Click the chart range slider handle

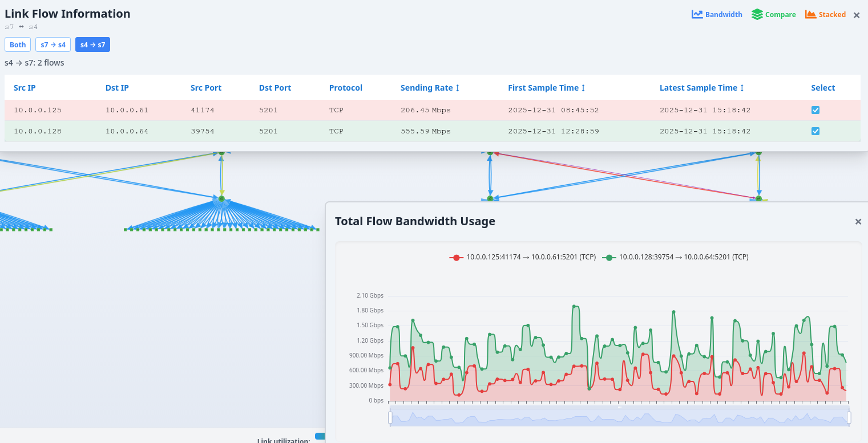click(x=390, y=418)
